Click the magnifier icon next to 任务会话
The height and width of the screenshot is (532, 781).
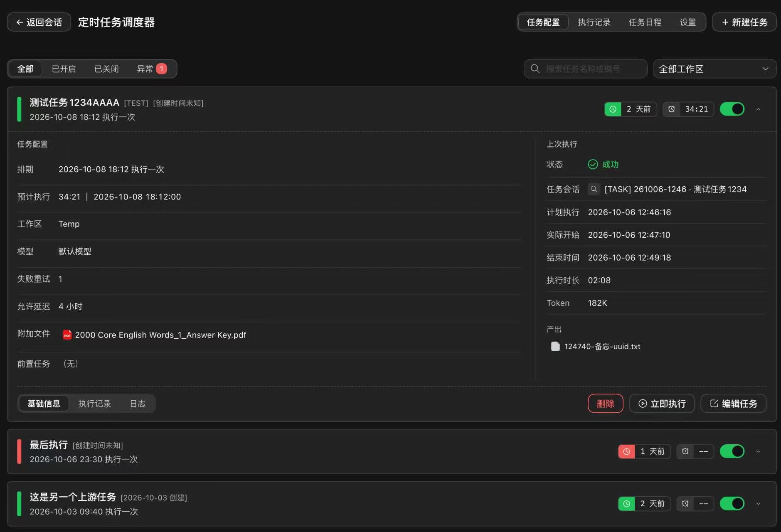tap(594, 189)
